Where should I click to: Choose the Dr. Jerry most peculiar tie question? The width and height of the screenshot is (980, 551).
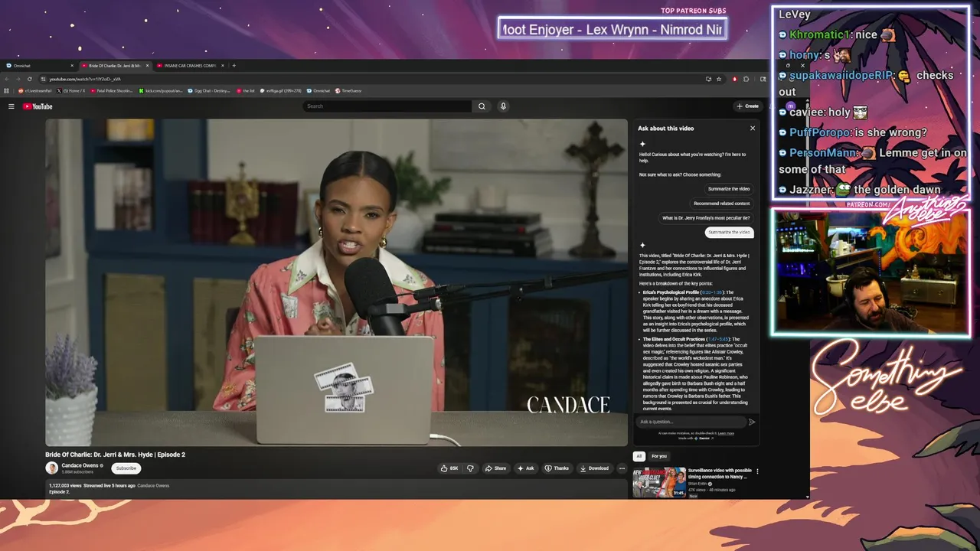click(x=706, y=218)
